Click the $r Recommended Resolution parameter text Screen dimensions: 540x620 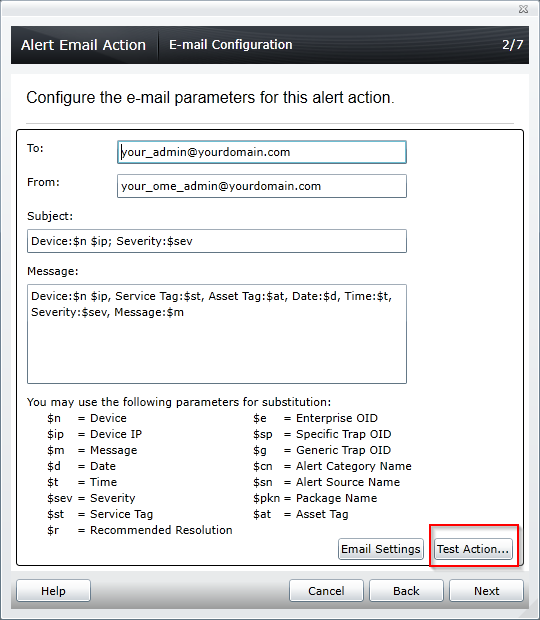pos(140,530)
